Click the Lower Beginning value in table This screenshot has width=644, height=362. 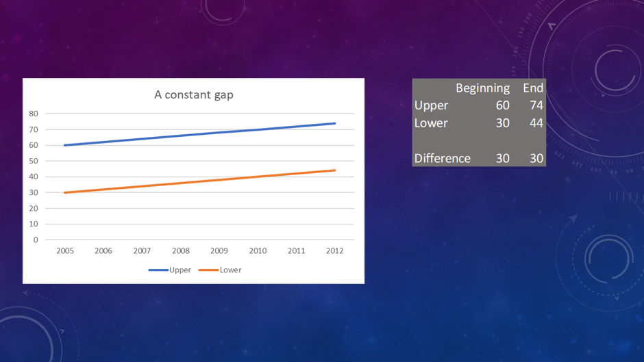pyautogui.click(x=503, y=123)
